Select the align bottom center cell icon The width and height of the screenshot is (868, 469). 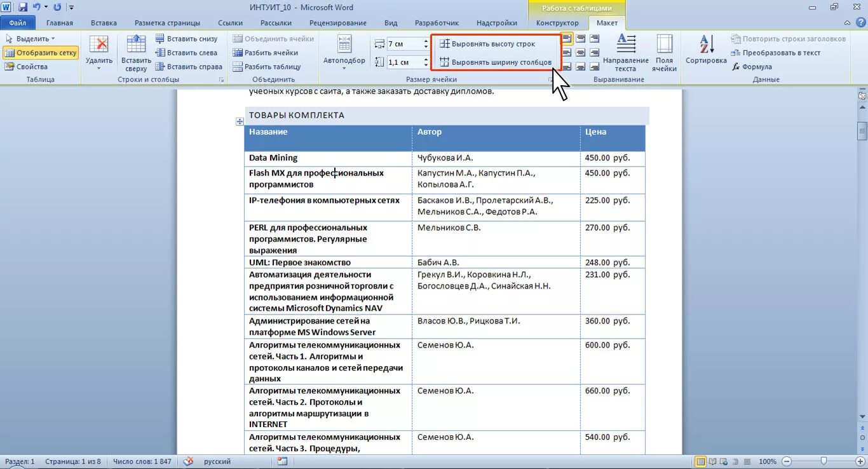(581, 67)
